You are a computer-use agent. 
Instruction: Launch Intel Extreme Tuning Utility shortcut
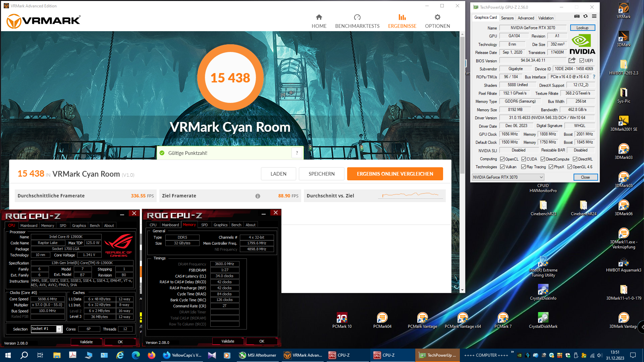[x=543, y=267]
